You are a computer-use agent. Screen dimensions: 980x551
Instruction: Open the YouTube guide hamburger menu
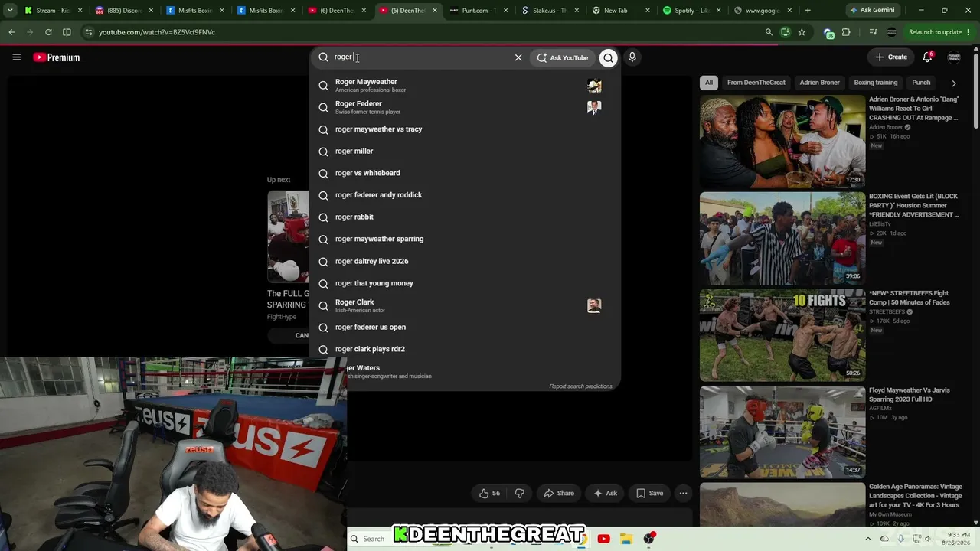(x=16, y=57)
